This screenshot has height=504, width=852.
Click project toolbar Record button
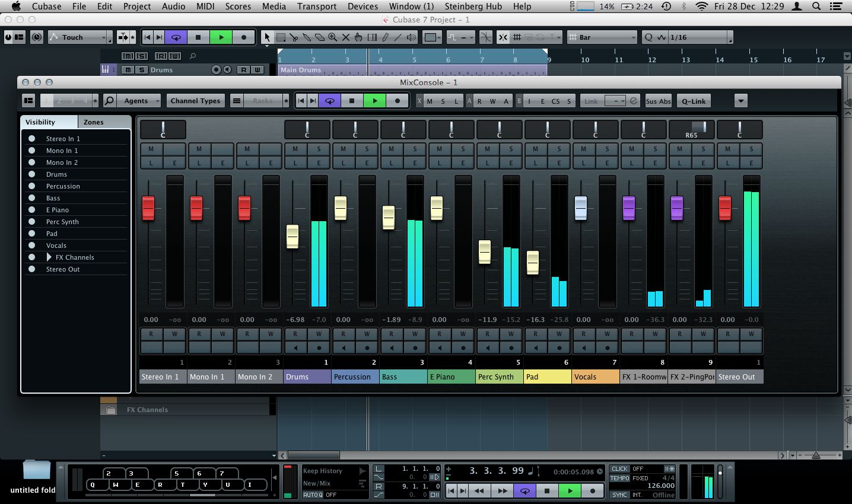click(x=243, y=37)
